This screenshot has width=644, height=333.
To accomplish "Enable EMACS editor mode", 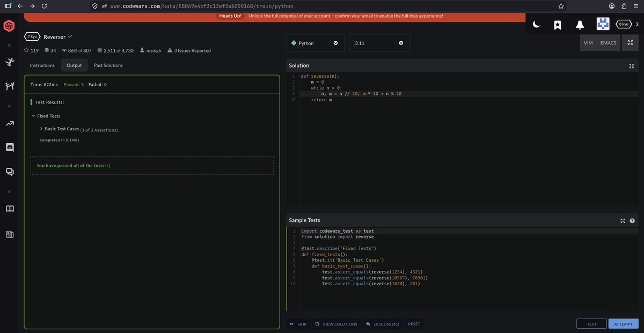I will pyautogui.click(x=608, y=43).
